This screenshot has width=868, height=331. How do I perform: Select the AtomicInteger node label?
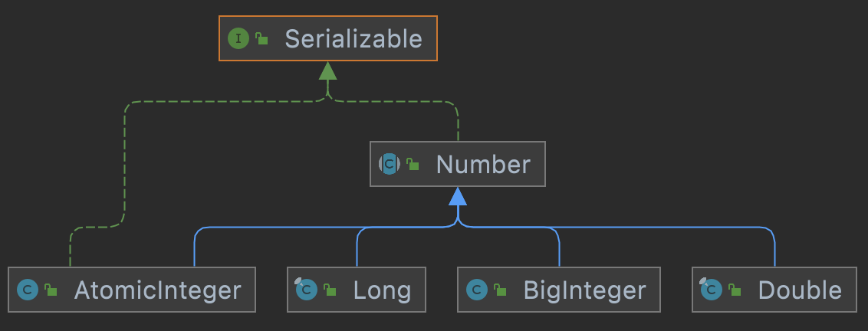tap(157, 290)
